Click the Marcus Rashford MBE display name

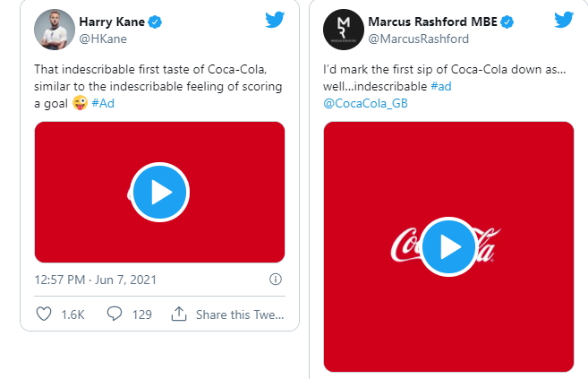(x=431, y=21)
